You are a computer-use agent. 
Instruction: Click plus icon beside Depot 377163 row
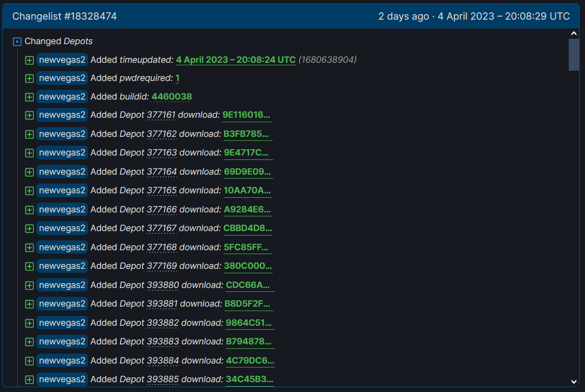click(29, 153)
